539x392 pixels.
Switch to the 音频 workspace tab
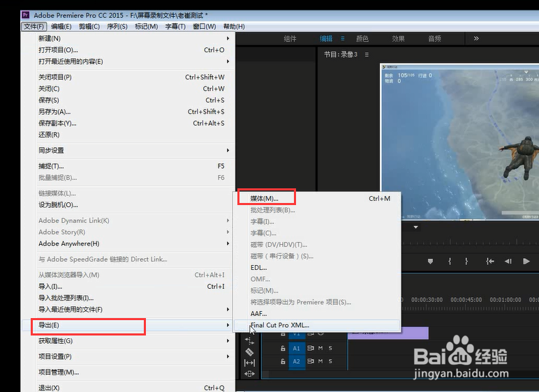tap(434, 39)
